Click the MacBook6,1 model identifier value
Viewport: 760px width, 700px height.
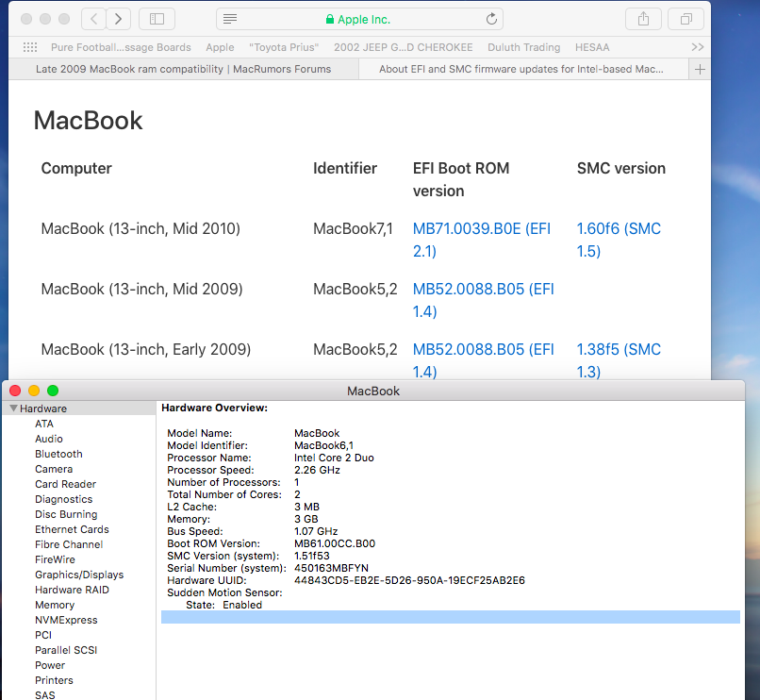[x=323, y=445]
